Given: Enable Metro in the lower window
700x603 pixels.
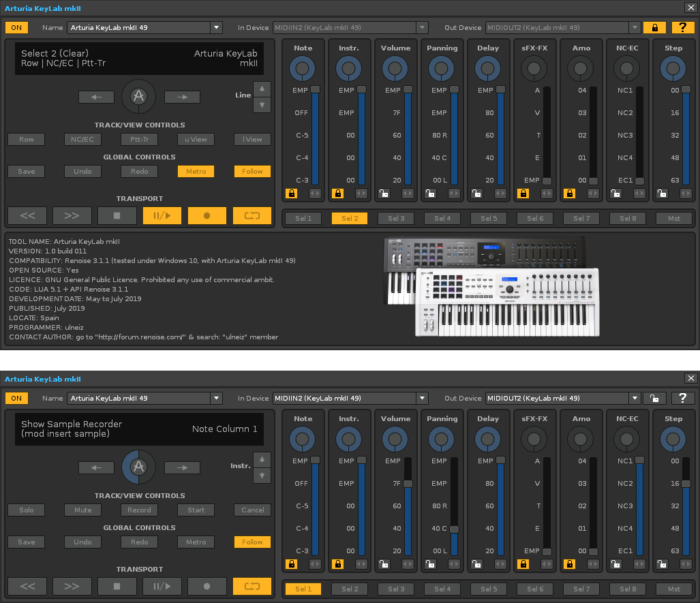Looking at the screenshot, I should 196,542.
